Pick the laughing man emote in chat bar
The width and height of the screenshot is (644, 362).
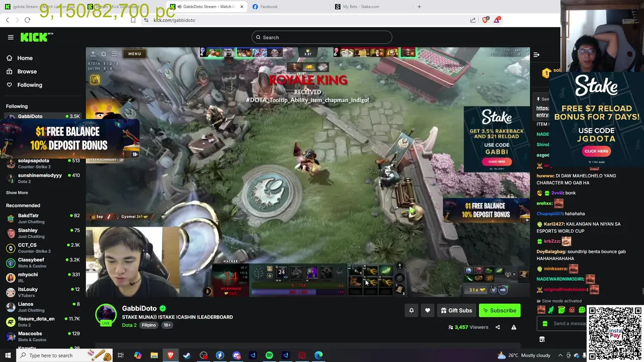(x=541, y=310)
